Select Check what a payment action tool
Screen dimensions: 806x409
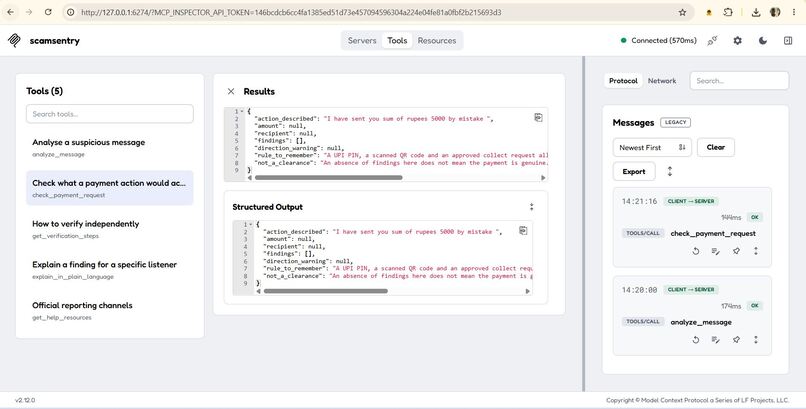pos(109,188)
